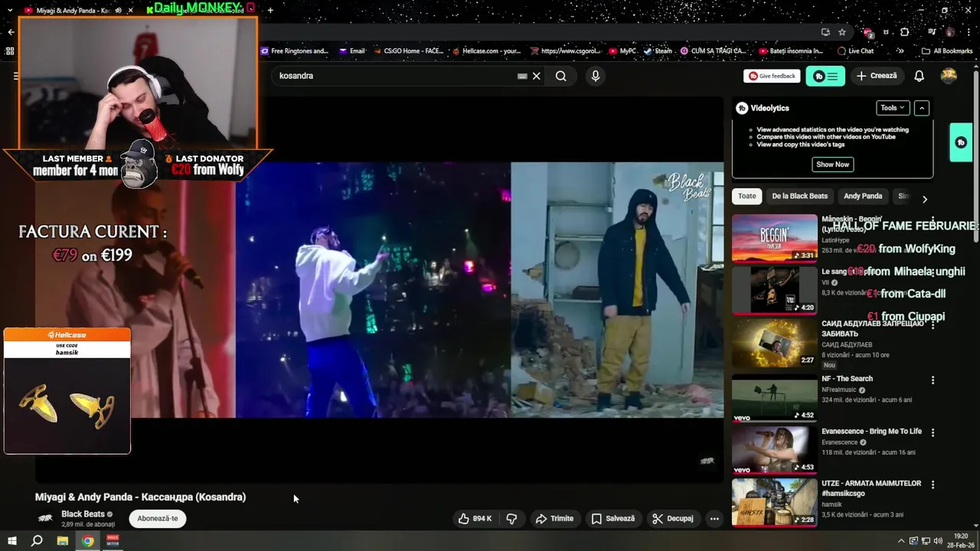The image size is (980, 551).
Task: Open the Live Chat bookmark
Action: coord(856,51)
